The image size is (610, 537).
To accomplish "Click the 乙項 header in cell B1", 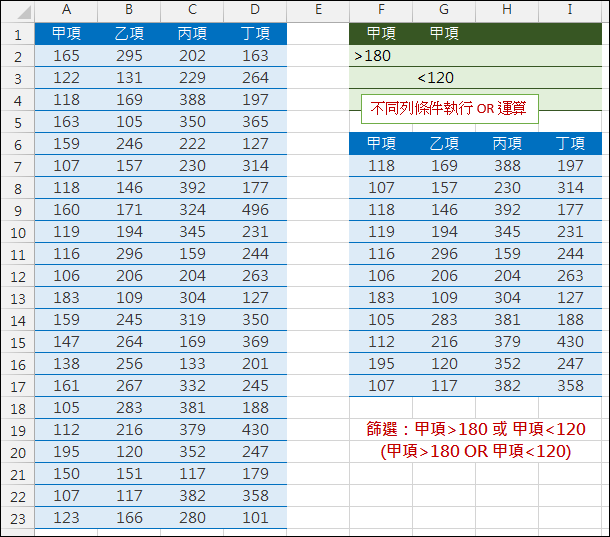I will click(129, 34).
